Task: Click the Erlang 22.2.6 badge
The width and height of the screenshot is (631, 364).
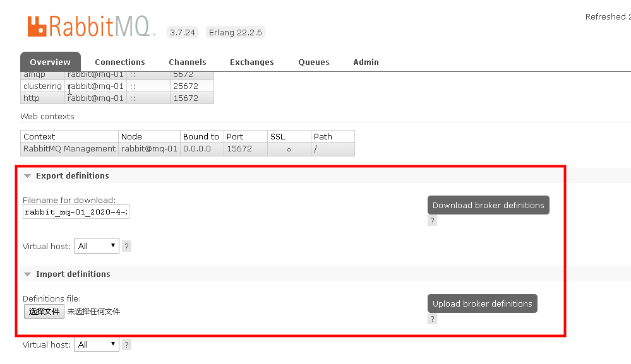Action: pos(236,33)
